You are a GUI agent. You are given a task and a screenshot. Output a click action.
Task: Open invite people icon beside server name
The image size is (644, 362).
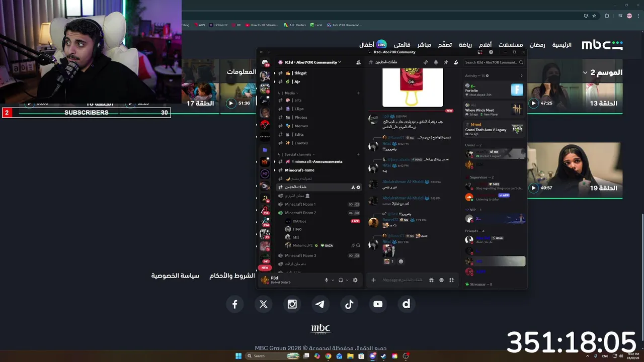[358, 62]
